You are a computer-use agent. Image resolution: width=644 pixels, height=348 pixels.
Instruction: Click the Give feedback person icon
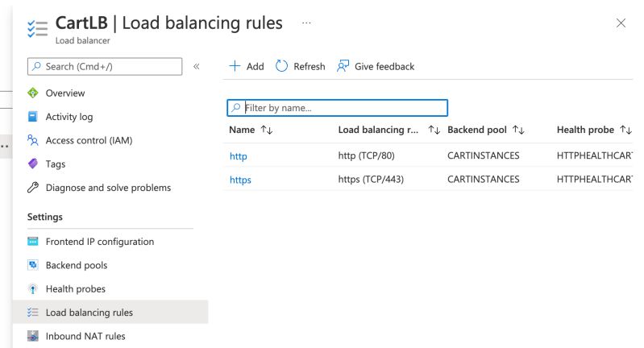343,66
